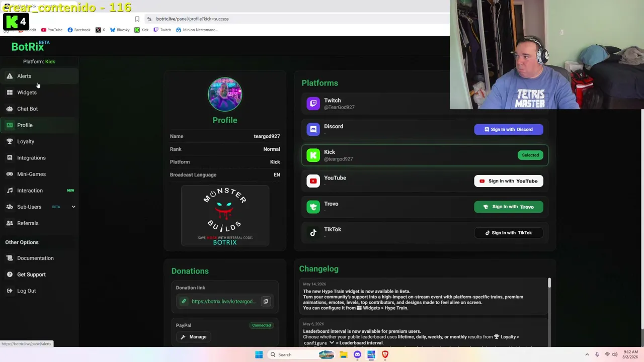Screen dimensions: 644x362
Task: Open the Monster Builds referral banner
Action: pyautogui.click(x=225, y=216)
